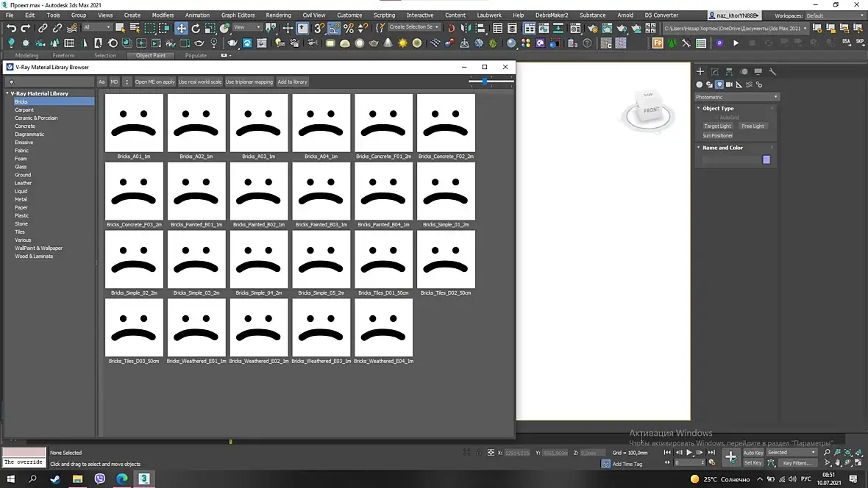Switch to Cameras category icon
Image resolution: width=868 pixels, height=488 pixels.
(730, 85)
